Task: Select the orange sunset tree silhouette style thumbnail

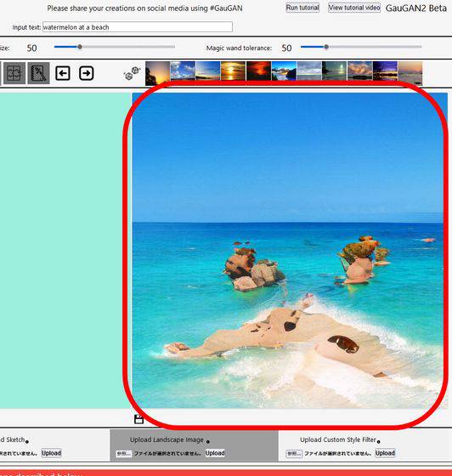Action: [157, 73]
